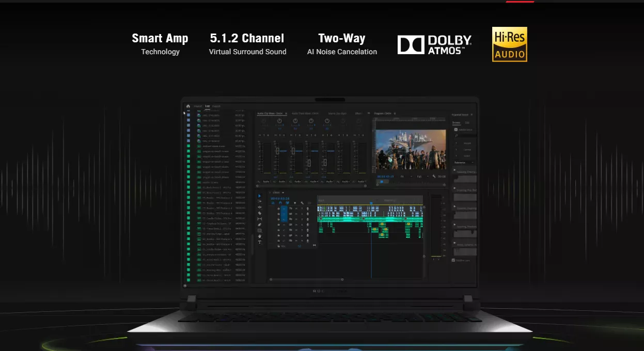Click the timeline horizontal zoom scrollbar
The height and width of the screenshot is (351, 644).
[306, 280]
